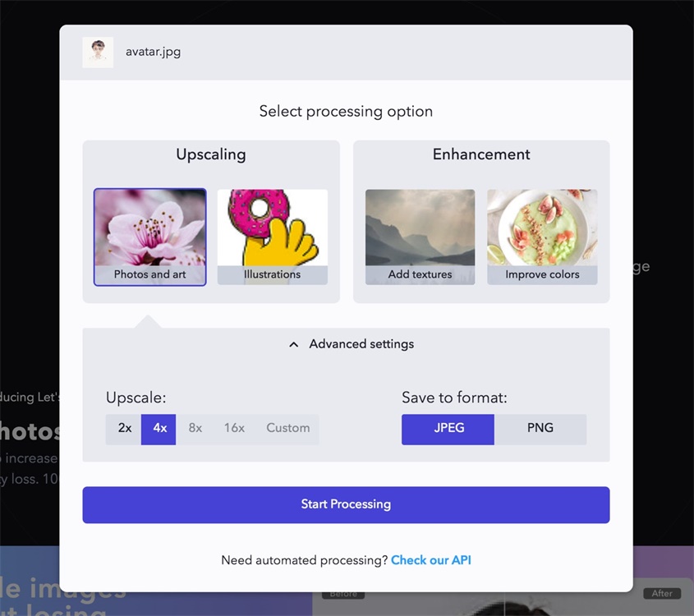Click the avatar.jpg thumbnail image
The height and width of the screenshot is (616, 694).
(98, 53)
